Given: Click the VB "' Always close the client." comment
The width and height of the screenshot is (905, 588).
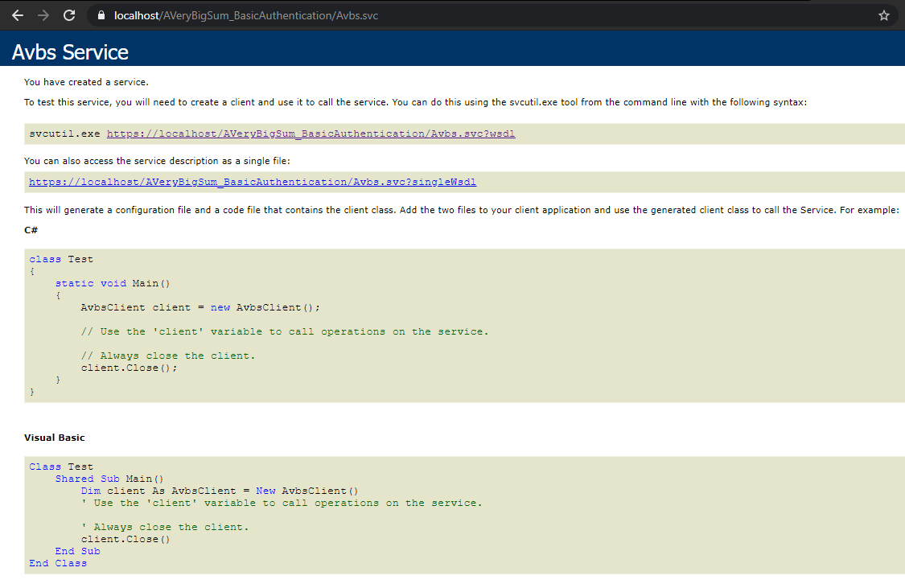Looking at the screenshot, I should coord(165,527).
